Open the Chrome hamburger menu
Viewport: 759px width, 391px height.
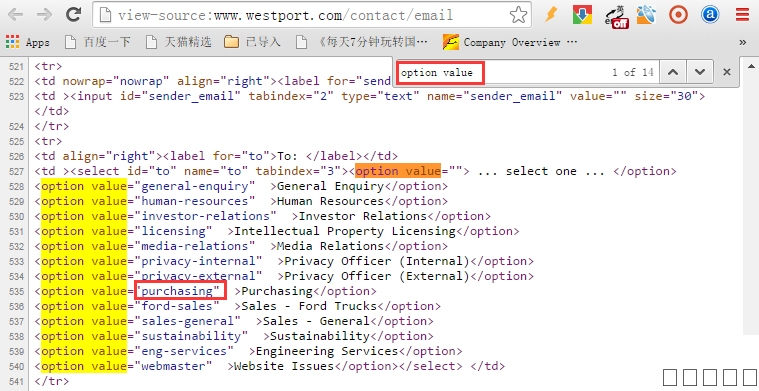(742, 15)
